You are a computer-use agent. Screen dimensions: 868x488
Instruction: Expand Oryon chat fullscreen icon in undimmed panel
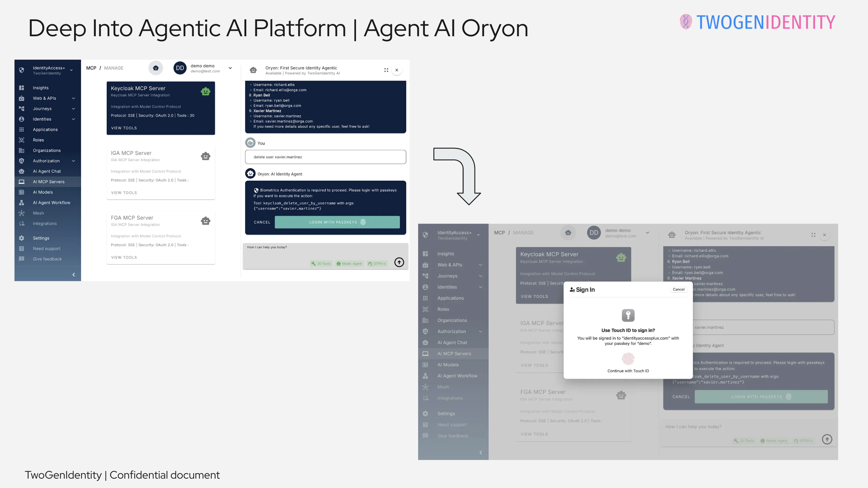pos(386,70)
